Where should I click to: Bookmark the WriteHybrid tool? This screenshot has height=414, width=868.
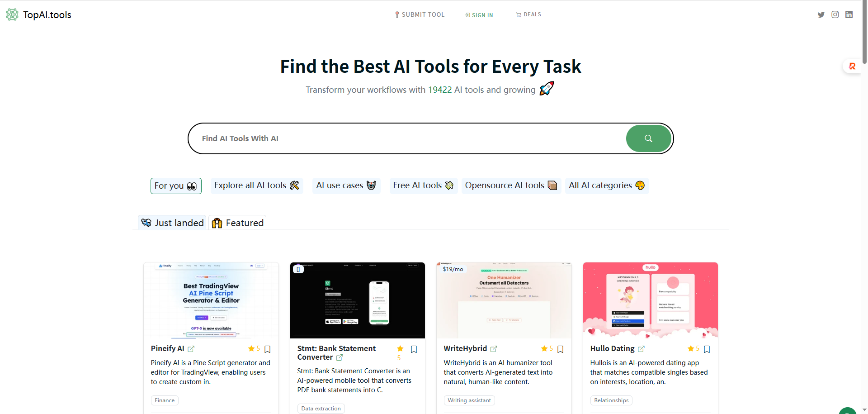pos(561,349)
